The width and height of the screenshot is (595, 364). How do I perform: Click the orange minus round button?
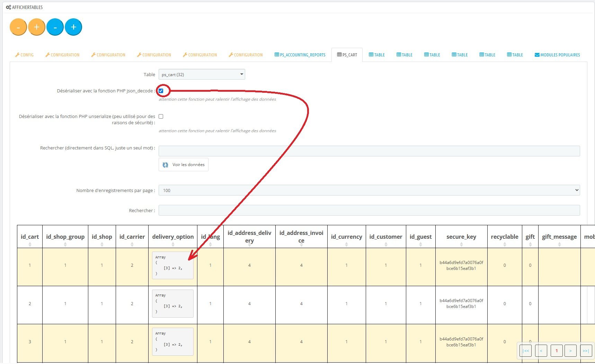point(18,27)
